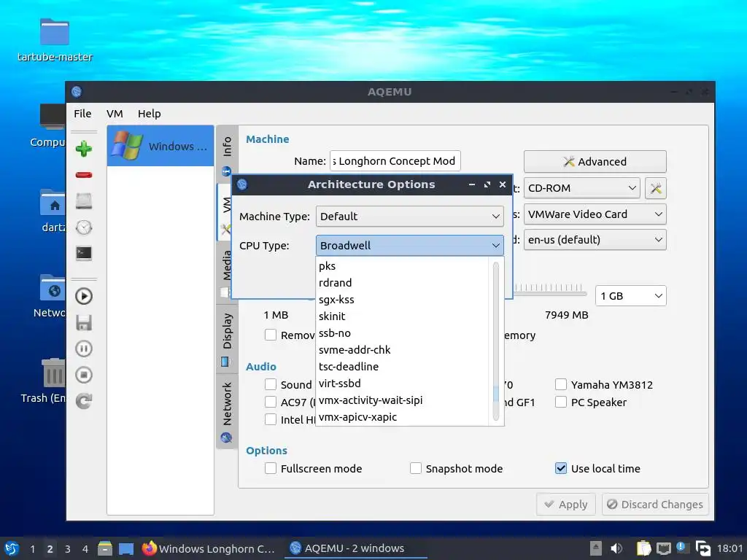Toggle the Intel HD audio checkbox
The image size is (747, 560).
tap(271, 419)
